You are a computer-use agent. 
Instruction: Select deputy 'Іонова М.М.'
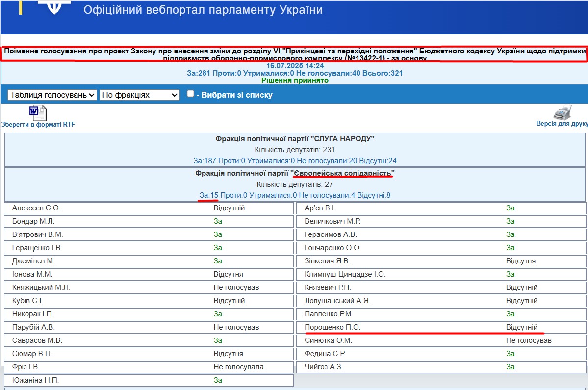[x=32, y=275]
